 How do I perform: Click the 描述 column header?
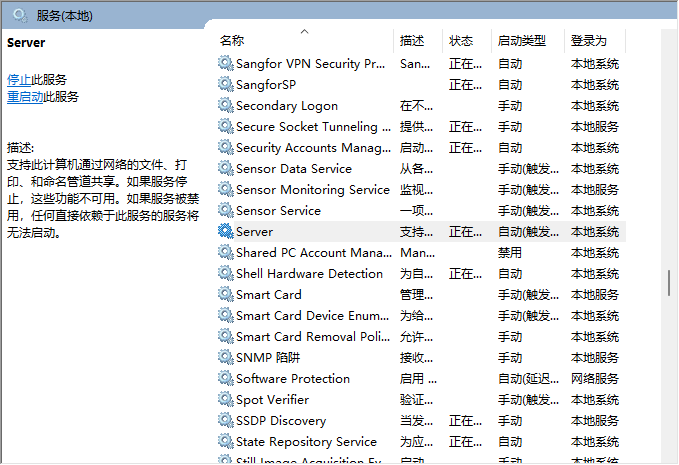coord(412,41)
